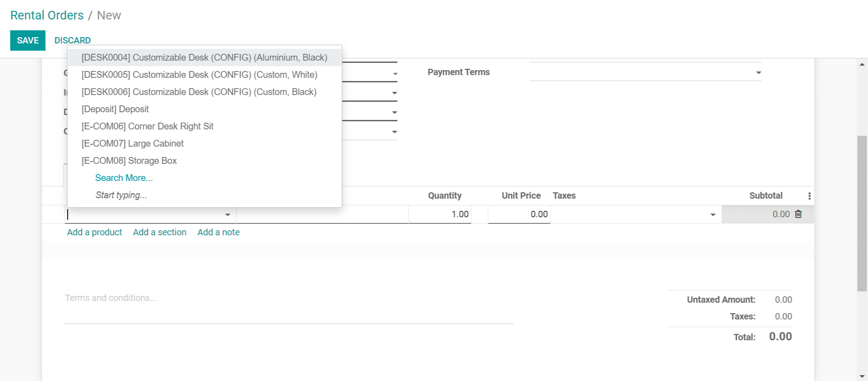Open column options kebab menu
Viewport: 868px width, 381px height.
(809, 196)
